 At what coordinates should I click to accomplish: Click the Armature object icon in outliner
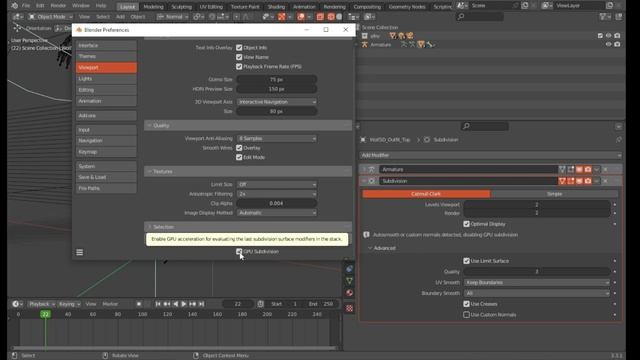tap(364, 44)
